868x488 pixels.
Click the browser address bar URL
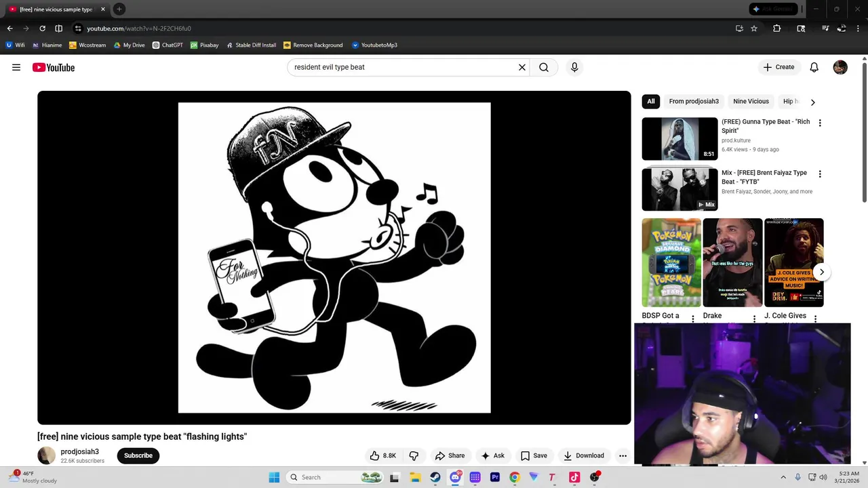(139, 28)
